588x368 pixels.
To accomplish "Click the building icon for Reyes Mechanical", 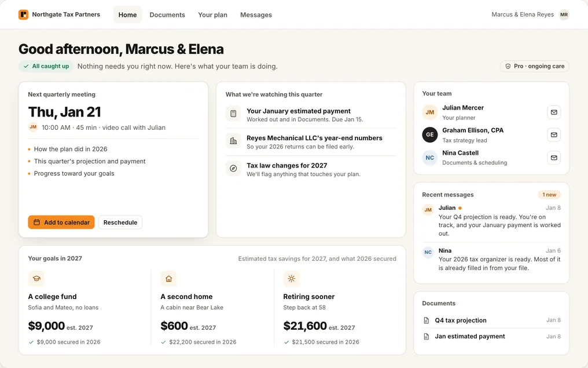I will click(x=233, y=141).
